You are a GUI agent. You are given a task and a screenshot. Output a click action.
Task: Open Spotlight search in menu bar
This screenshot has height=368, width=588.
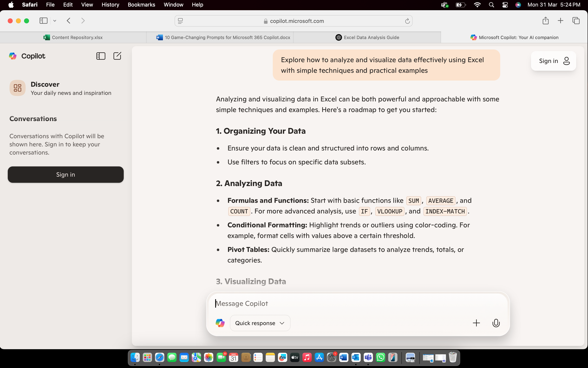click(x=491, y=5)
